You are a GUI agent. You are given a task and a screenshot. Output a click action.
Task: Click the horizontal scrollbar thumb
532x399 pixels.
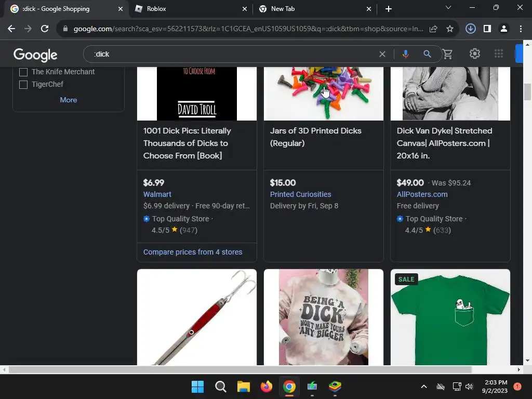pyautogui.click(x=240, y=369)
